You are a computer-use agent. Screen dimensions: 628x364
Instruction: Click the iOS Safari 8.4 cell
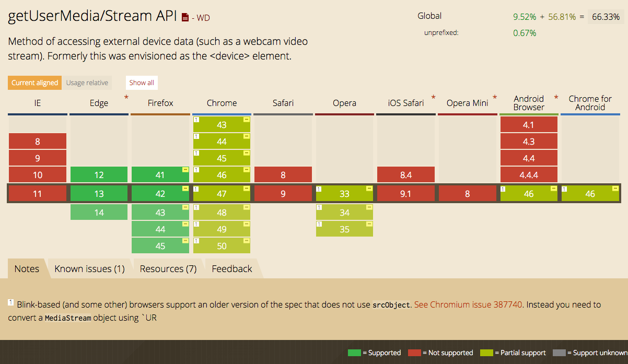click(x=406, y=174)
